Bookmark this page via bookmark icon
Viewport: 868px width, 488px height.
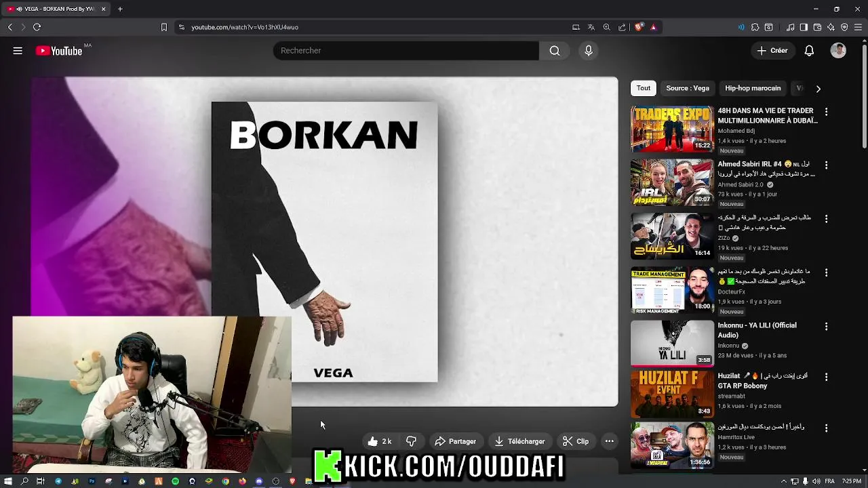(x=163, y=27)
